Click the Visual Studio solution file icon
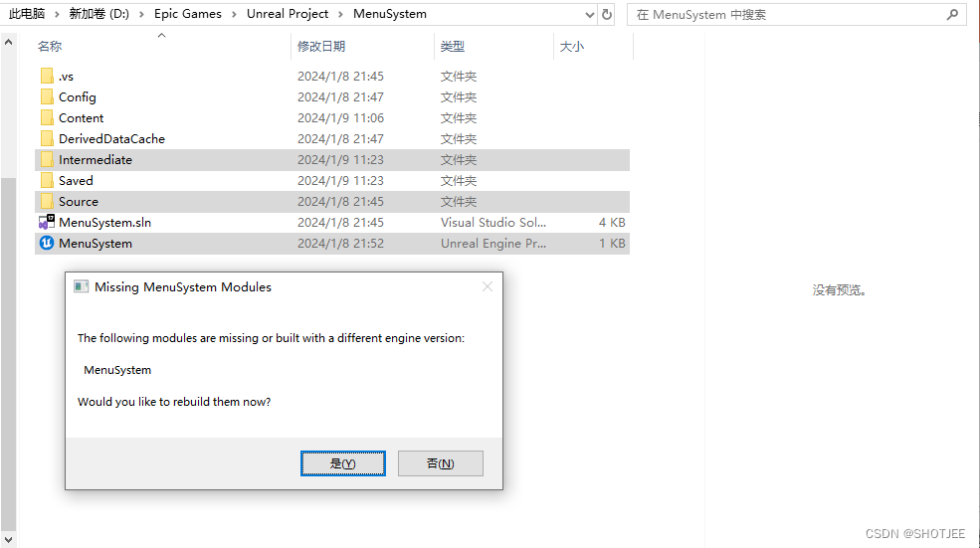This screenshot has height=548, width=980. [46, 223]
